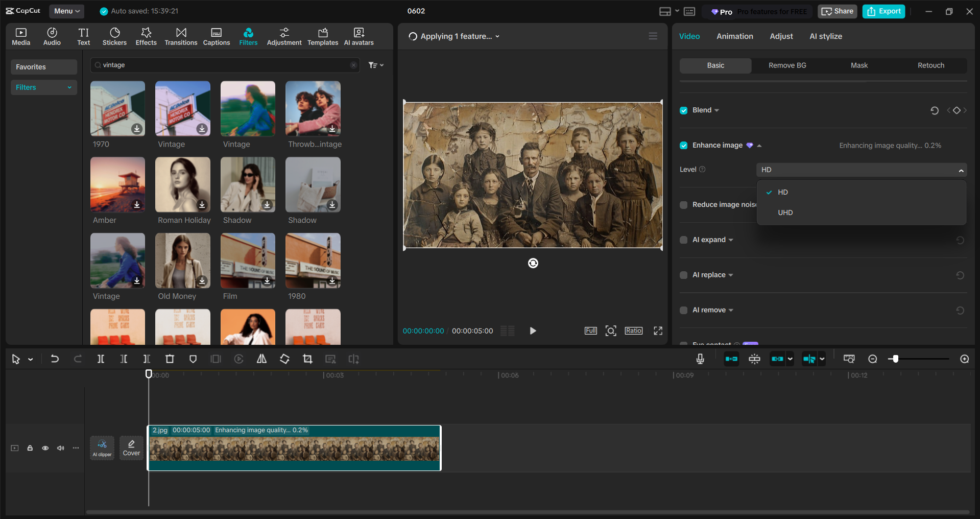Open the Voiceover microphone tool
Image resolution: width=980 pixels, height=519 pixels.
coord(700,359)
